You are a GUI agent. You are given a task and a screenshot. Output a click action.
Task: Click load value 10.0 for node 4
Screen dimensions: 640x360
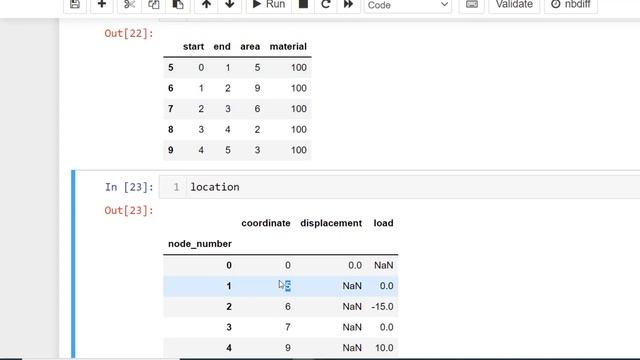pyautogui.click(x=384, y=348)
